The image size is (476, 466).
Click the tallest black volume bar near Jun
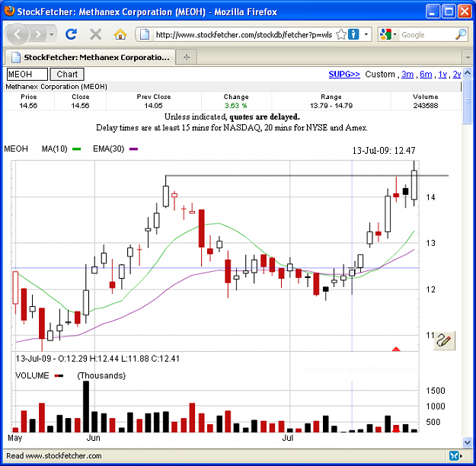point(86,407)
